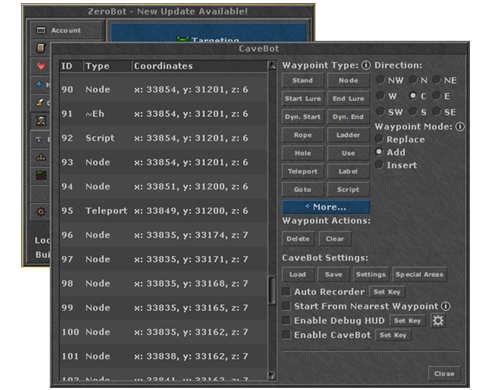Delete the selected waypoint
Image resolution: width=490 pixels, height=390 pixels.
[x=298, y=239]
